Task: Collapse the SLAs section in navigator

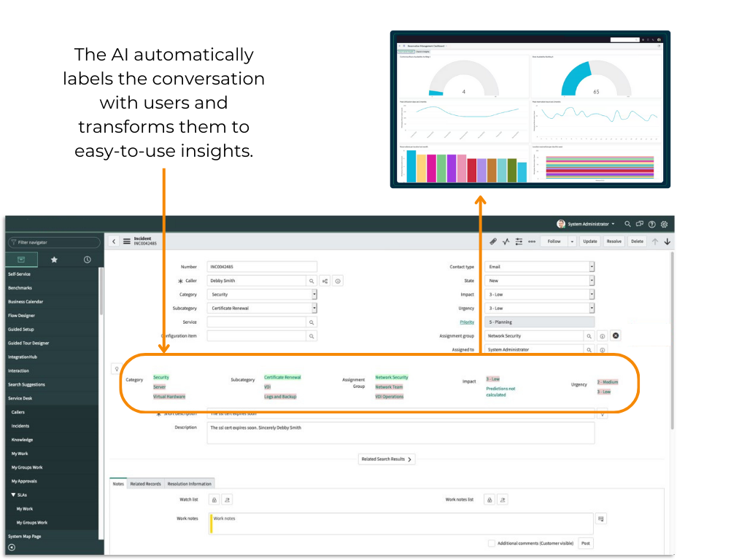Action: pos(13,495)
